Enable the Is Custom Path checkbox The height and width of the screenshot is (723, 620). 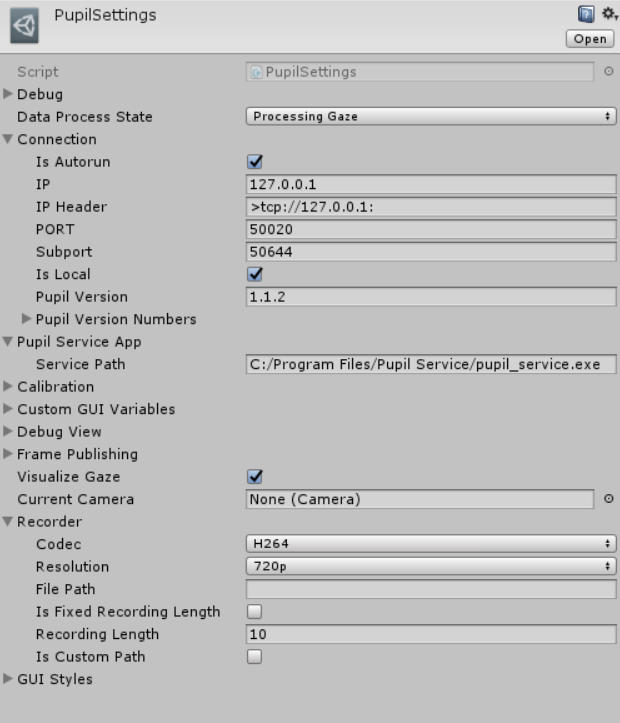[x=254, y=656]
